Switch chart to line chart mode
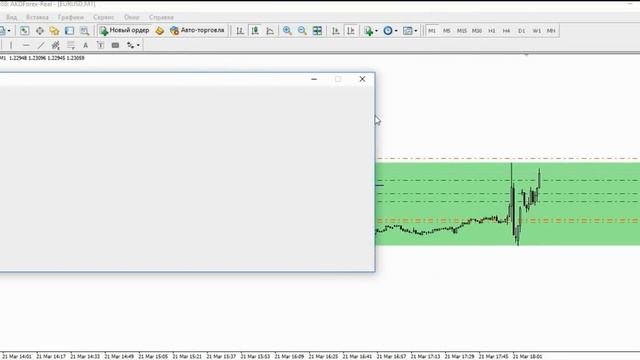 [x=270, y=31]
